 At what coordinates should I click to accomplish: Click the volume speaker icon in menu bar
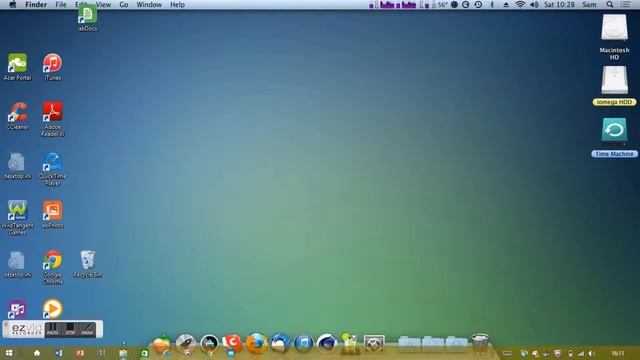[534, 4]
